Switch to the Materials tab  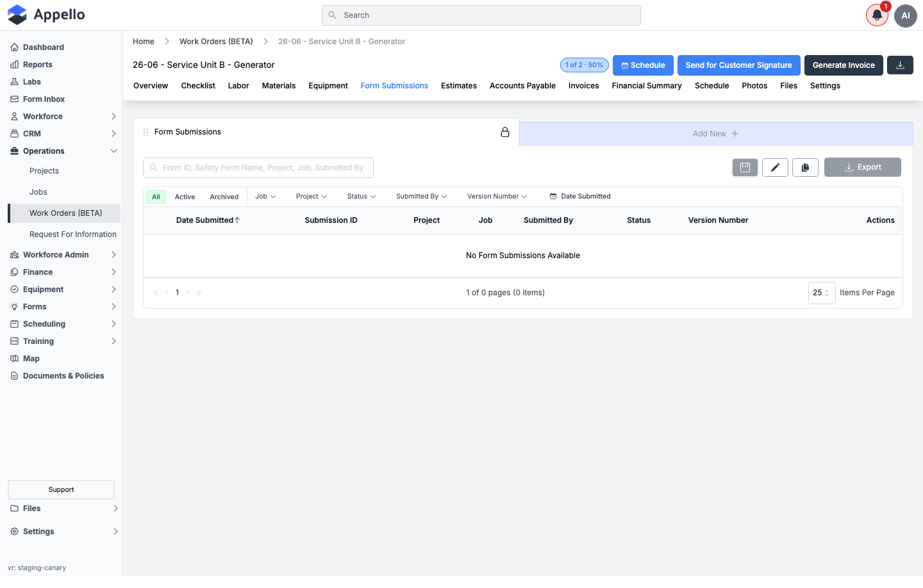[279, 86]
